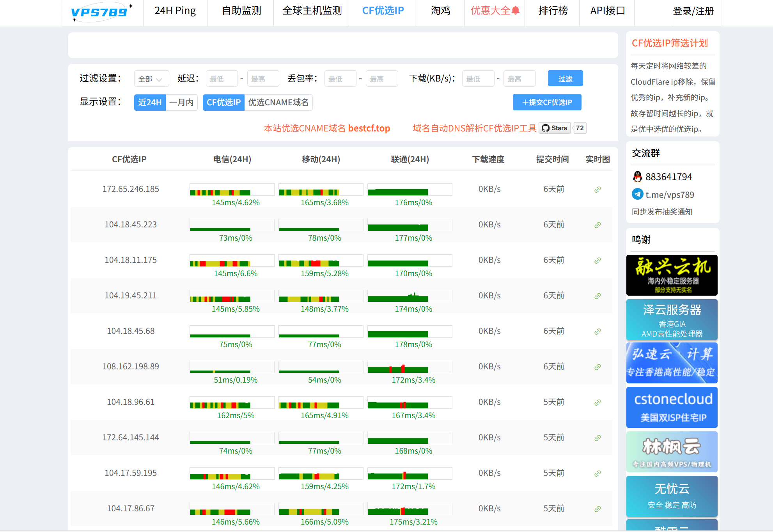The width and height of the screenshot is (773, 532).
Task: Open the 全部 filter dropdown
Action: 151,78
